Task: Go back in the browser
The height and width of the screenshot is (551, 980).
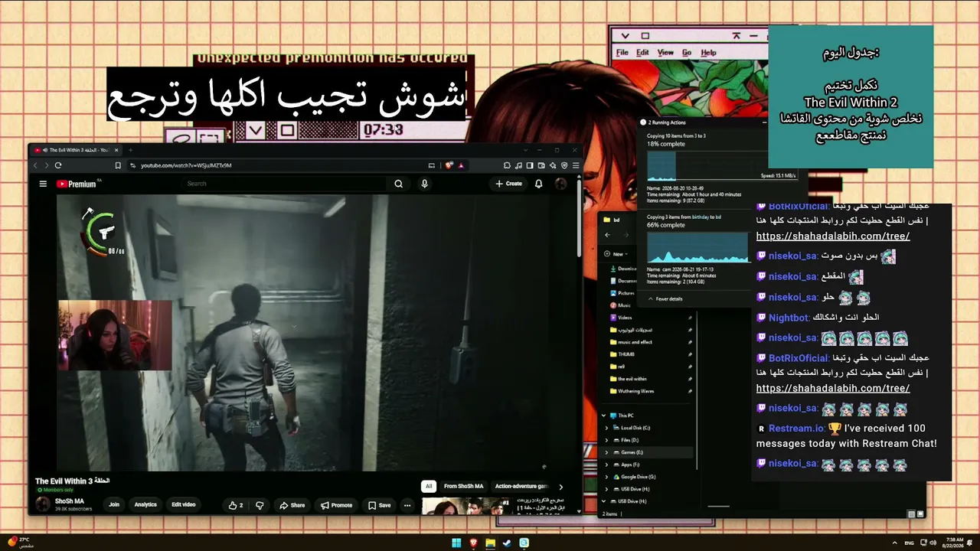Action: click(35, 165)
